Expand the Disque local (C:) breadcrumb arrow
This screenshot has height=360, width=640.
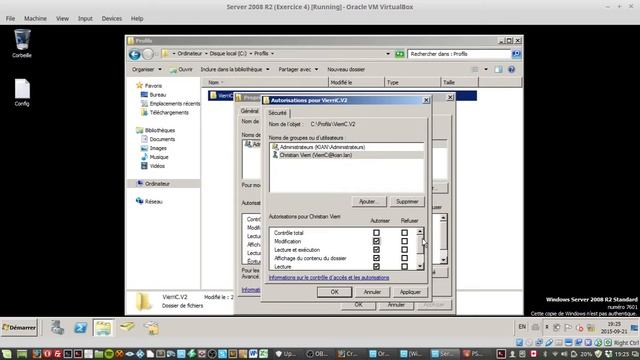(x=251, y=53)
